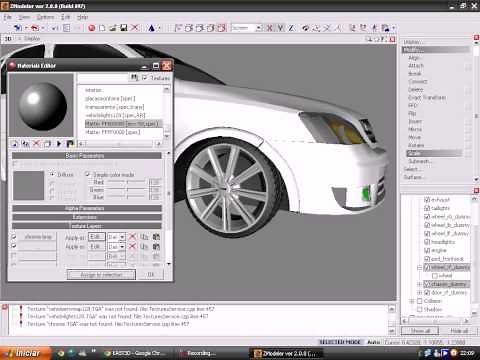The image size is (480, 360).
Task: Remove first texture layer with red X
Action: click(x=132, y=237)
